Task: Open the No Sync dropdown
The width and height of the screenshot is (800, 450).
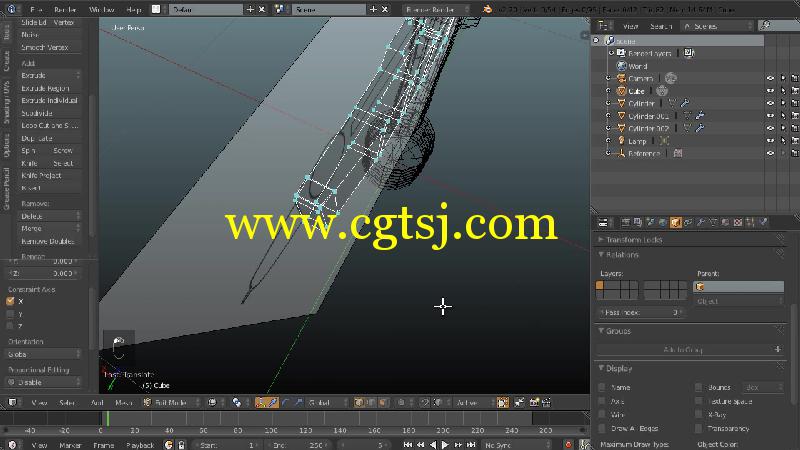Action: (517, 445)
